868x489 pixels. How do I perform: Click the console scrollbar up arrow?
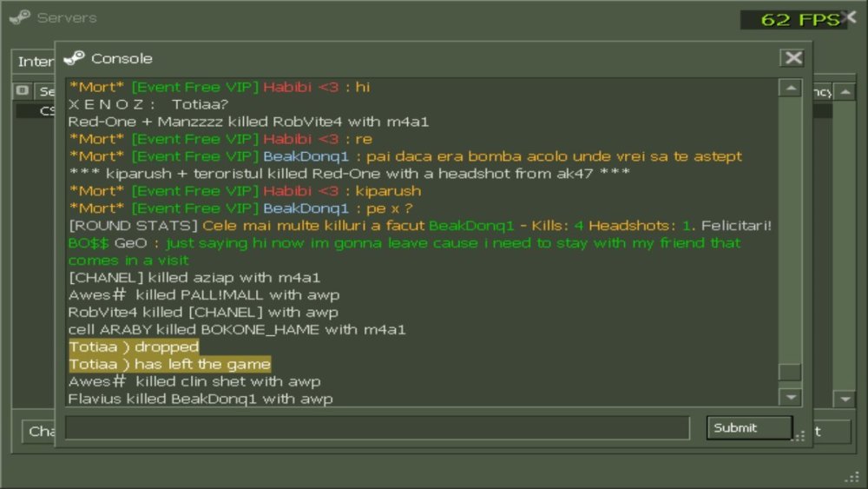[791, 88]
